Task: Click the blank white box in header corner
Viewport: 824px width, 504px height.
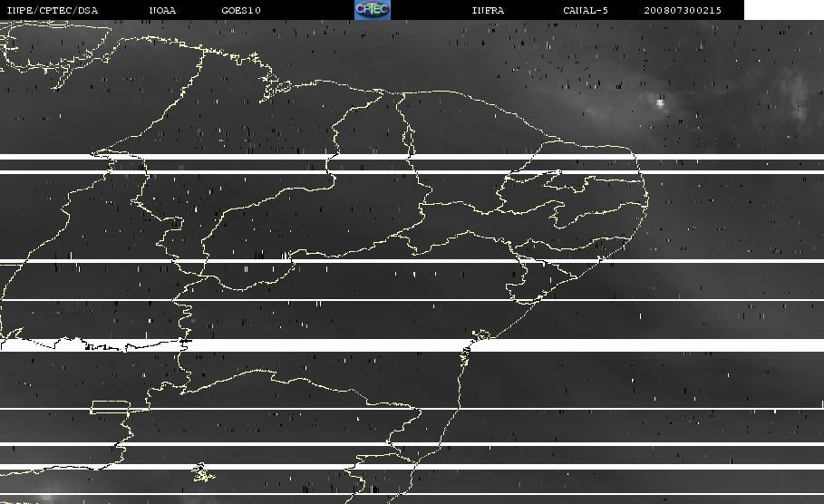Action: (783, 10)
